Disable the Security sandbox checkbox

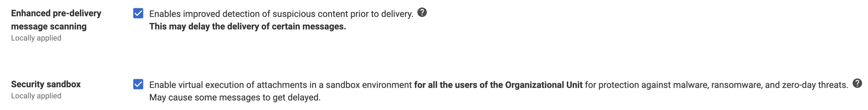(138, 84)
